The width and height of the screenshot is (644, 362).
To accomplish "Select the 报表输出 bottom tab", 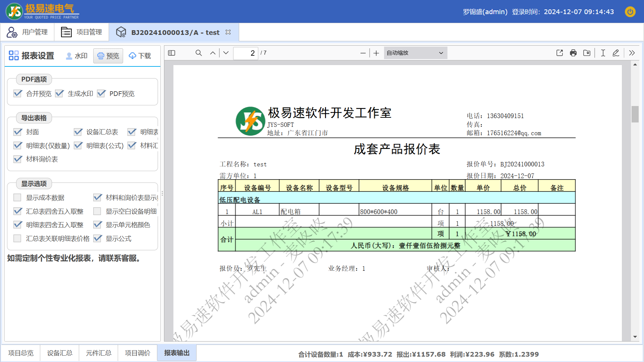I will [177, 353].
